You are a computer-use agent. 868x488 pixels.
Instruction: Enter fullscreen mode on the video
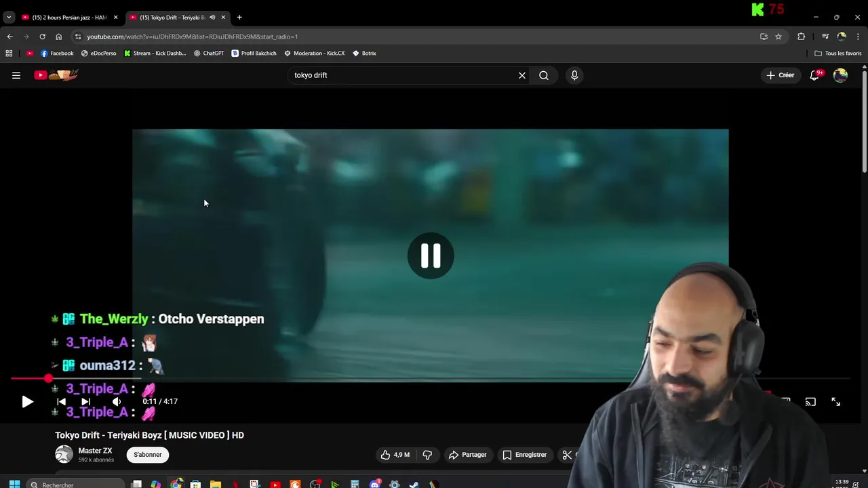[835, 402]
